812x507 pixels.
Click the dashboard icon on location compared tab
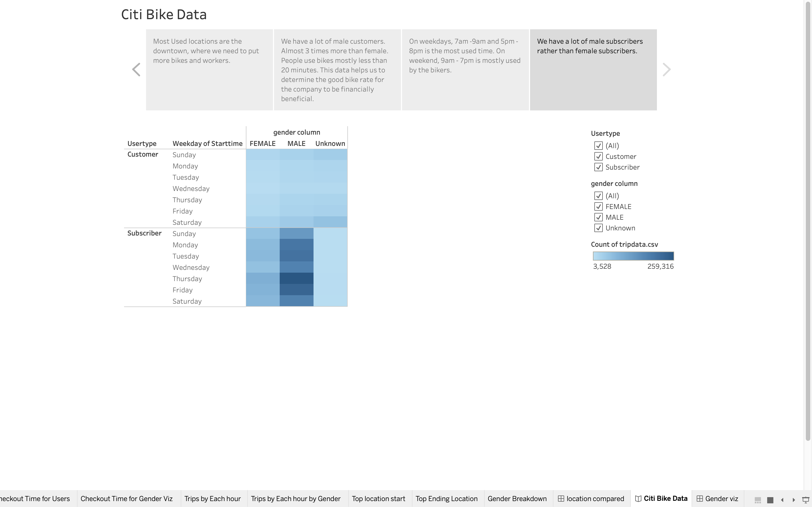coord(562,499)
